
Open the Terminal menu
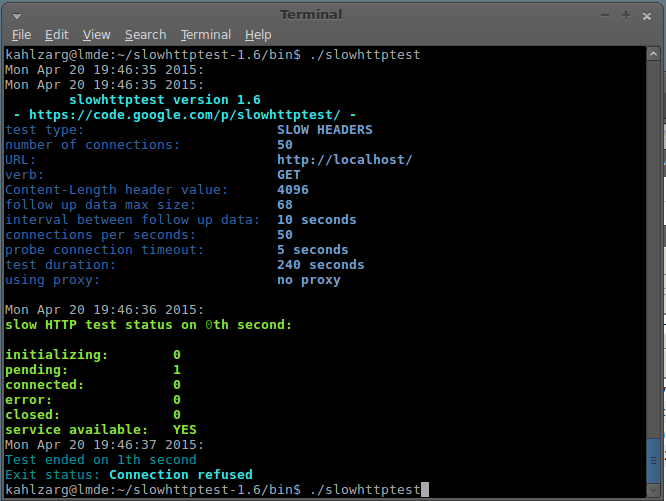click(205, 35)
